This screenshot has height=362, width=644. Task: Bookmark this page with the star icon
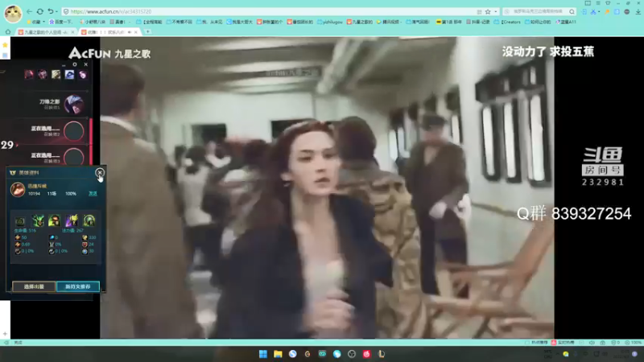(488, 11)
